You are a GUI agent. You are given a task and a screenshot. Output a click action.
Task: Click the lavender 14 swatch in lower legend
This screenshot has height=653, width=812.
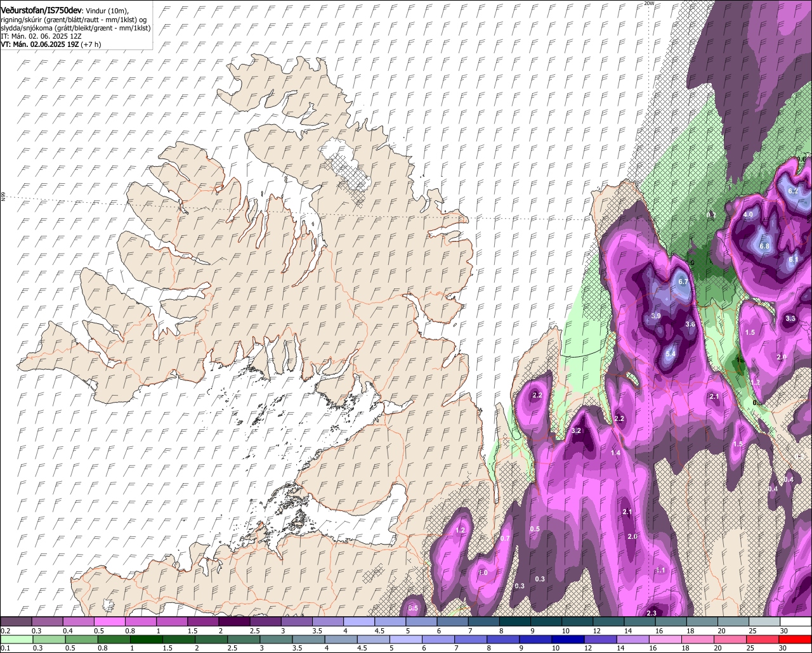[x=633, y=639]
